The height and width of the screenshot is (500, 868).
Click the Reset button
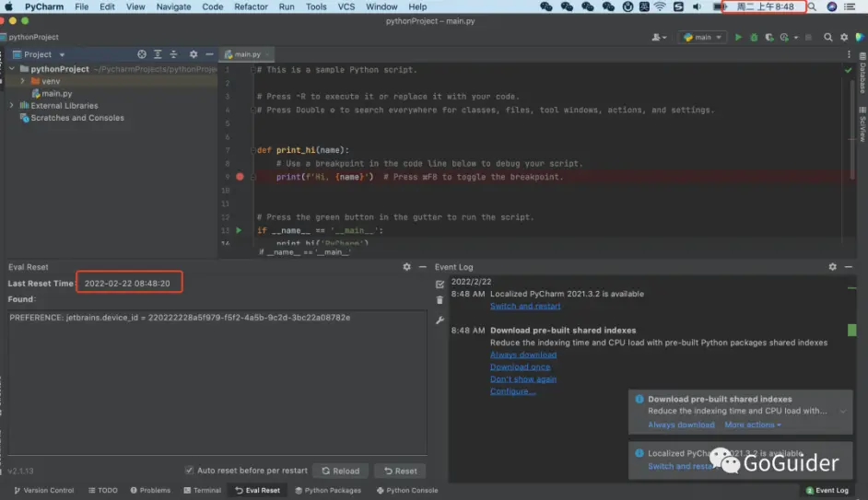[400, 471]
